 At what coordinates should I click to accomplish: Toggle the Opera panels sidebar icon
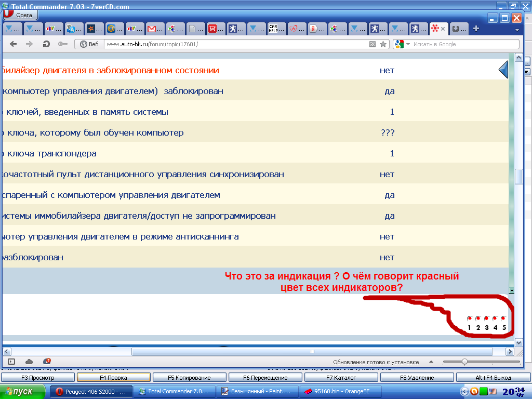click(11, 362)
